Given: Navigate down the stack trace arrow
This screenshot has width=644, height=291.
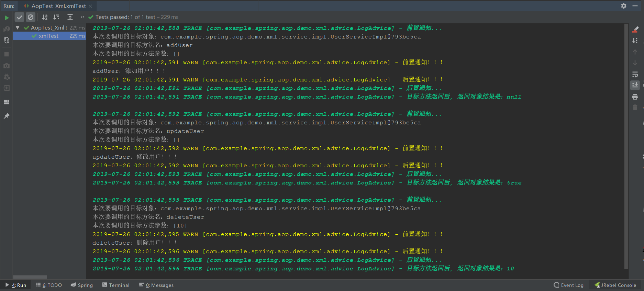Looking at the screenshot, I should 635,63.
